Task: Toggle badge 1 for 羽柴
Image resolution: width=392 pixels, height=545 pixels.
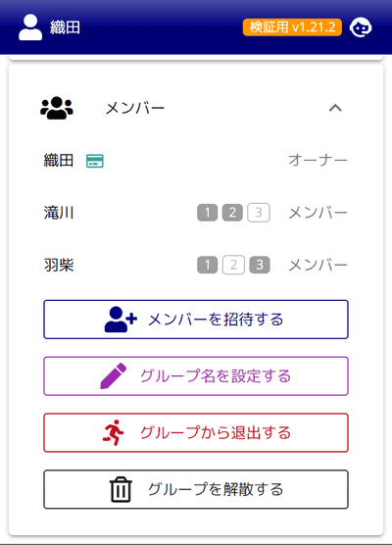Action: click(208, 265)
